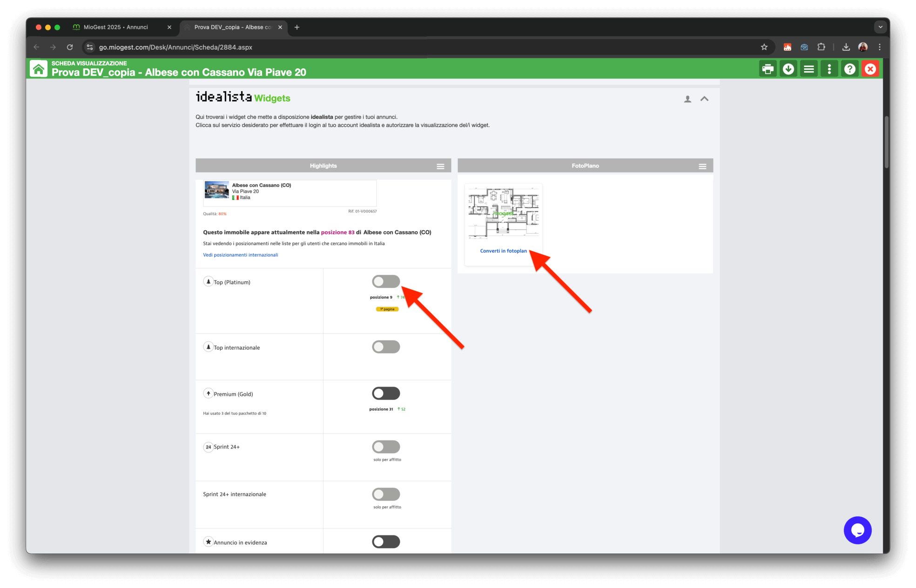Open the hamburger menu in green header

pos(809,69)
